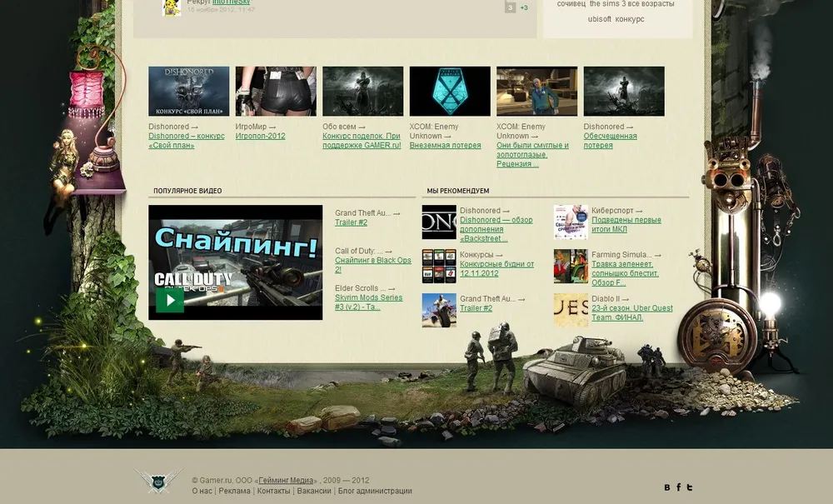The height and width of the screenshot is (504, 833).
Task: Open Trailer #2 in Популярное видео list
Action: tap(352, 222)
